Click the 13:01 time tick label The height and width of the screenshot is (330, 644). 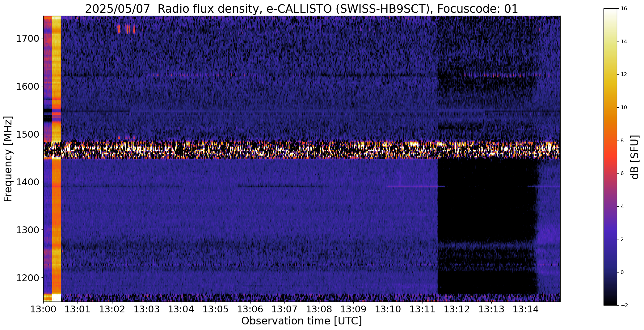(78, 309)
